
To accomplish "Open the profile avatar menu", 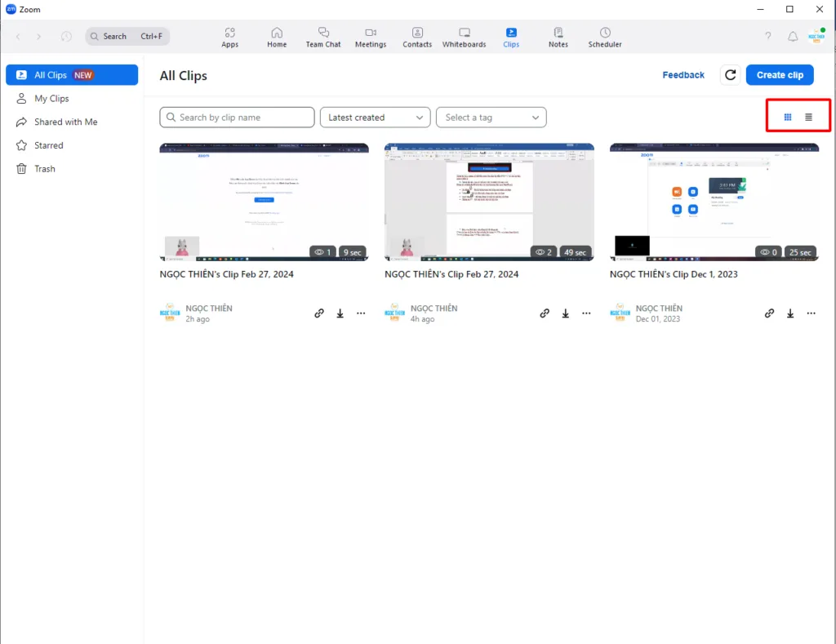I will (x=816, y=37).
